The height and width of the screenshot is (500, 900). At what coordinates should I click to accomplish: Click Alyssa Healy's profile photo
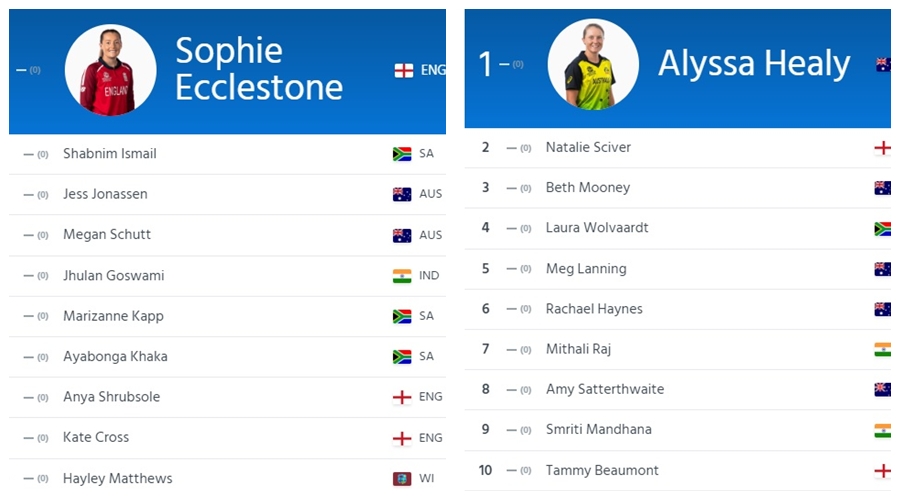[593, 65]
